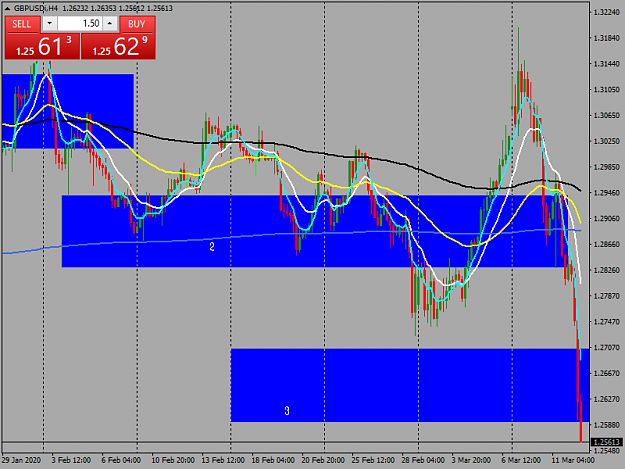Collapse the one-click trading panel triangle
Screen dimensions: 625x469
click(7, 8)
